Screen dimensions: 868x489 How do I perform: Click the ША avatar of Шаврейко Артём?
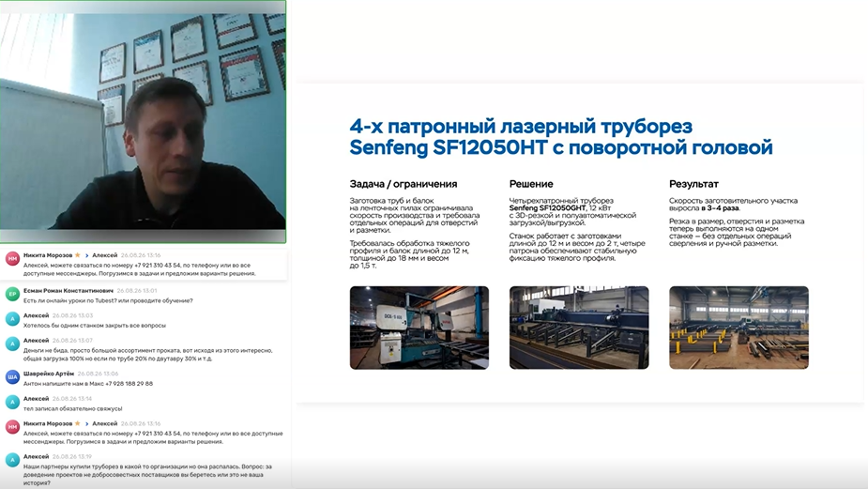click(x=12, y=377)
